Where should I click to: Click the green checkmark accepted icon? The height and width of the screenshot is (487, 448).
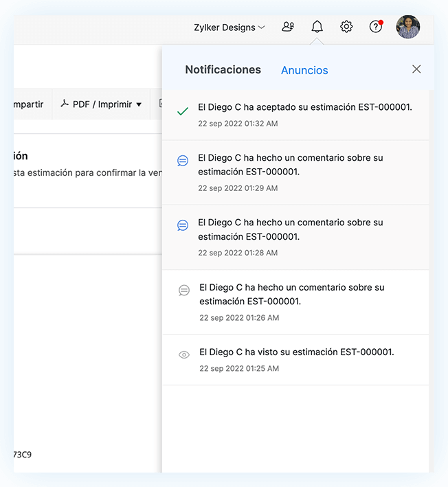pyautogui.click(x=183, y=111)
